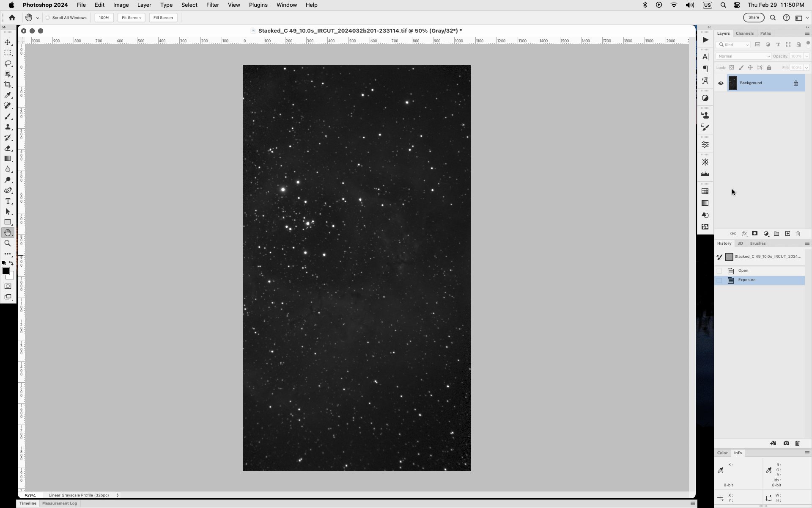Image resolution: width=812 pixels, height=508 pixels.
Task: Select the Clone Stamp tool
Action: click(8, 127)
